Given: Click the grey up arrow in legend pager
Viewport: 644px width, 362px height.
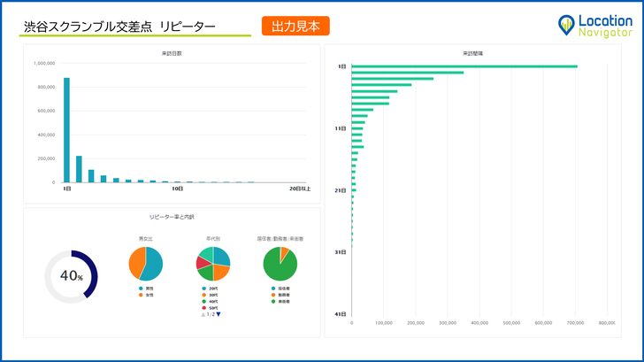Looking at the screenshot, I should click(x=203, y=314).
